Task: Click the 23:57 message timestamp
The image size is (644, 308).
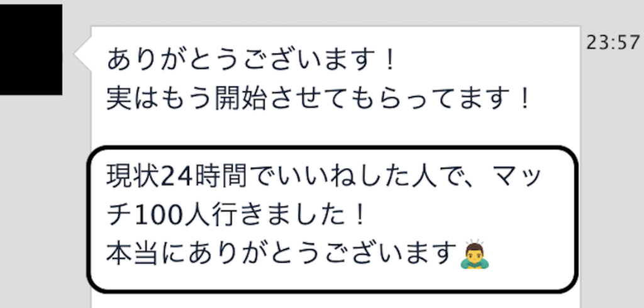Action: coord(613,42)
